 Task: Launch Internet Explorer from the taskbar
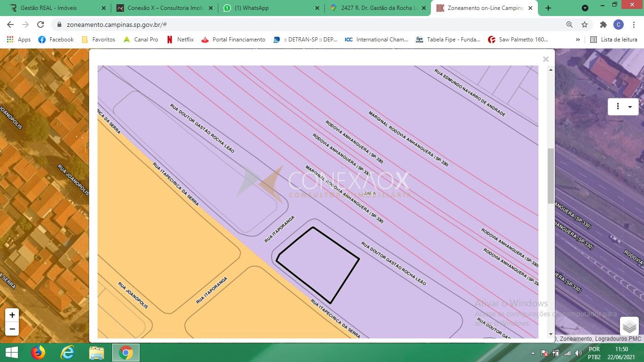pyautogui.click(x=67, y=353)
